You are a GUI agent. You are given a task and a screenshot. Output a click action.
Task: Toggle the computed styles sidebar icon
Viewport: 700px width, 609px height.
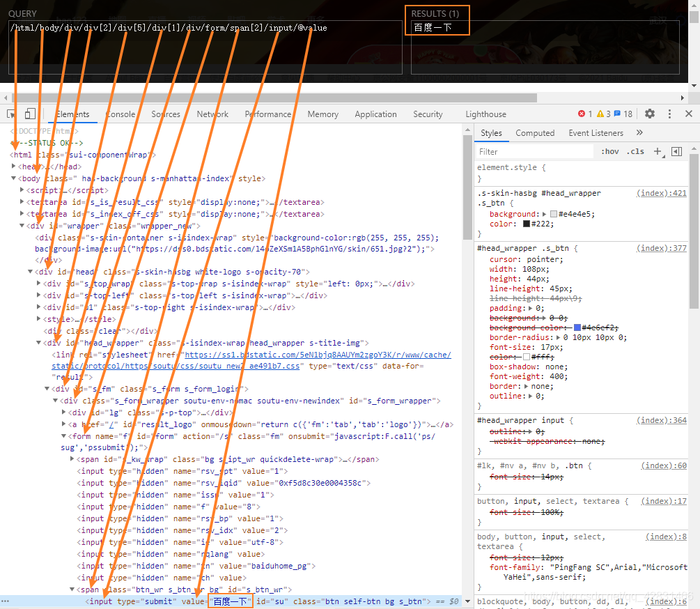[677, 152]
